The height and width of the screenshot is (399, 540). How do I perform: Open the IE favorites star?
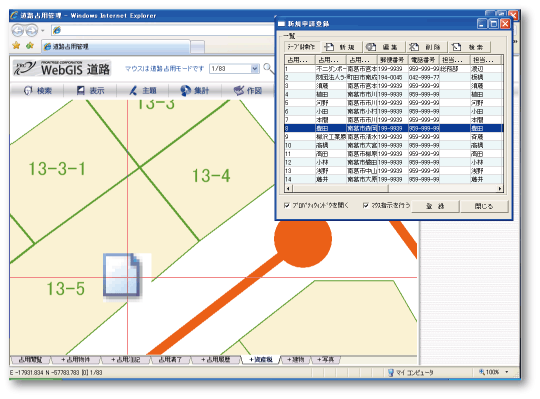click(x=16, y=45)
